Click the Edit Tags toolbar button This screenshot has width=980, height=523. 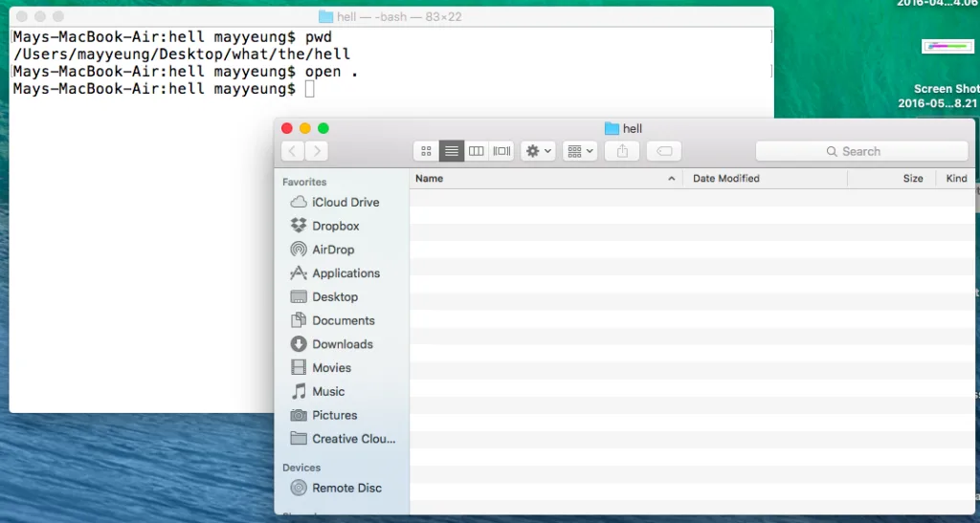664,151
